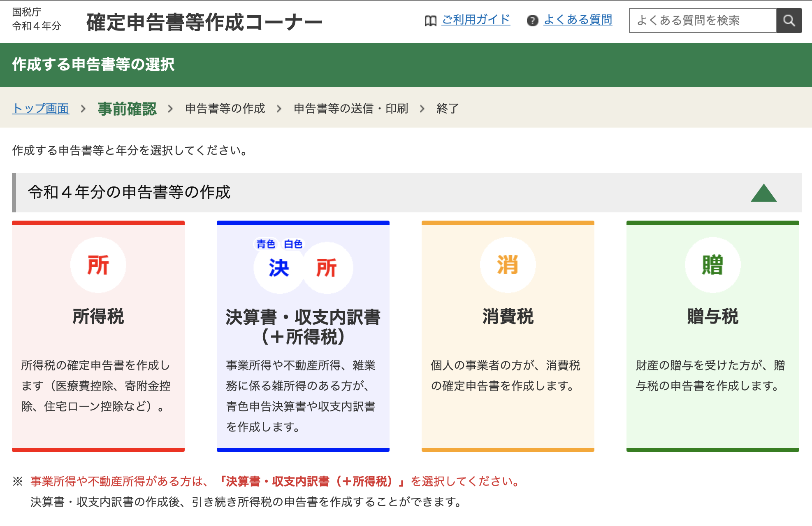Click 事前確認 breadcrumb step
Viewport: 812px width, 526px height.
pos(127,109)
